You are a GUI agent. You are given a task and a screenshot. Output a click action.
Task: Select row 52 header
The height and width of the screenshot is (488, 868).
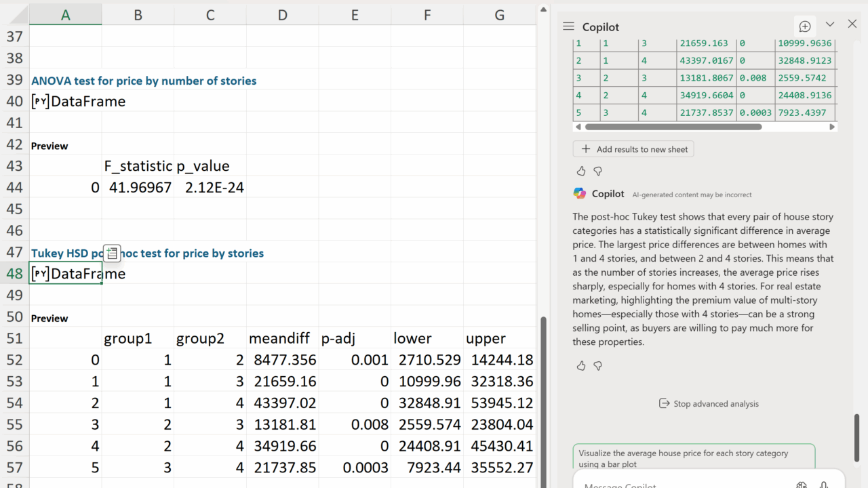coord(14,360)
